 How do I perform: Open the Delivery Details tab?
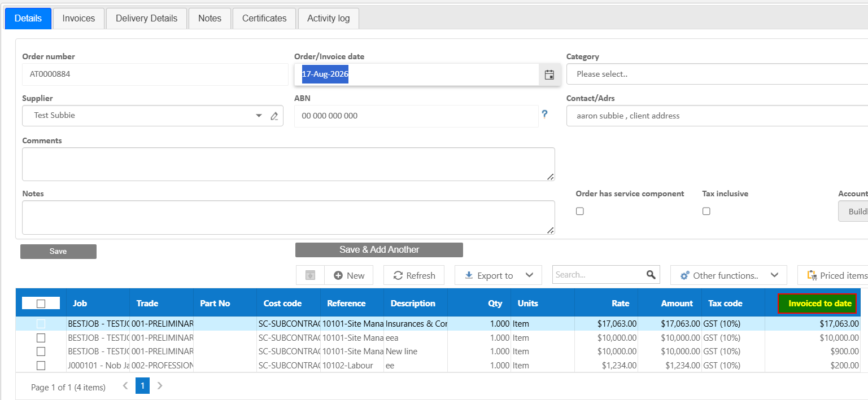pos(147,18)
